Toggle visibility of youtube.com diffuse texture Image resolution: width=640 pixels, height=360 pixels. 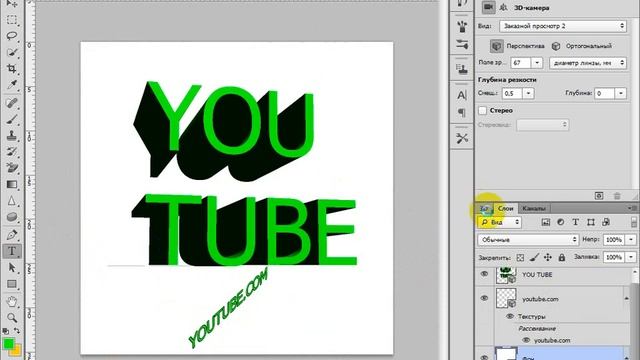(526, 340)
